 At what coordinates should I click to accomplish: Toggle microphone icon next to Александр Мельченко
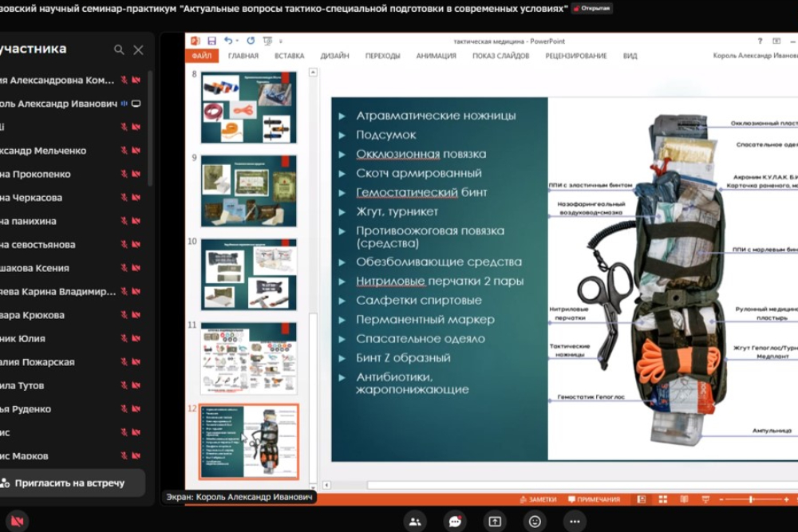[x=124, y=151]
